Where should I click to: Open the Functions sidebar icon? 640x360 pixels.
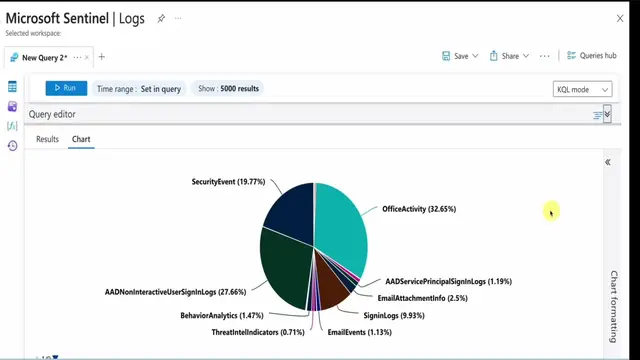click(12, 126)
